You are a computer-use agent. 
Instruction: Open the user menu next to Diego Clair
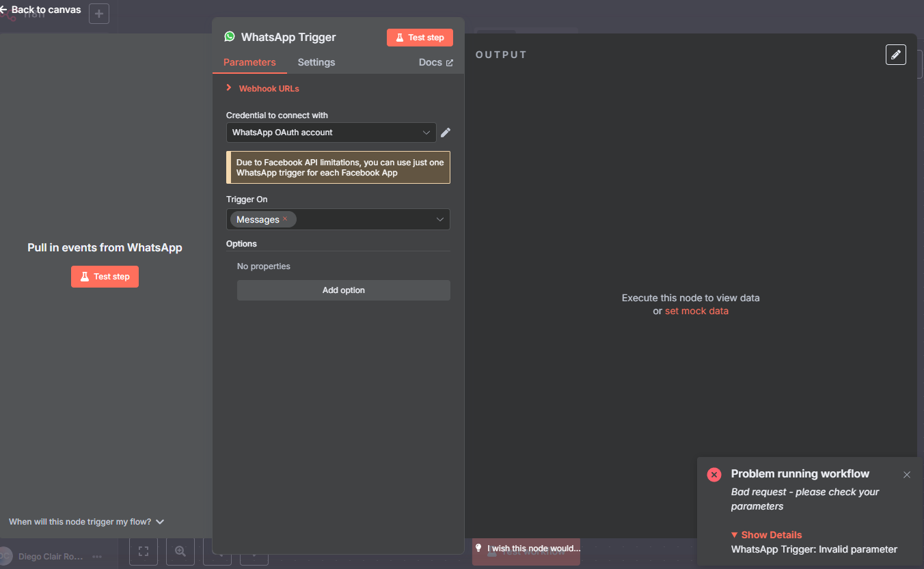pos(97,557)
